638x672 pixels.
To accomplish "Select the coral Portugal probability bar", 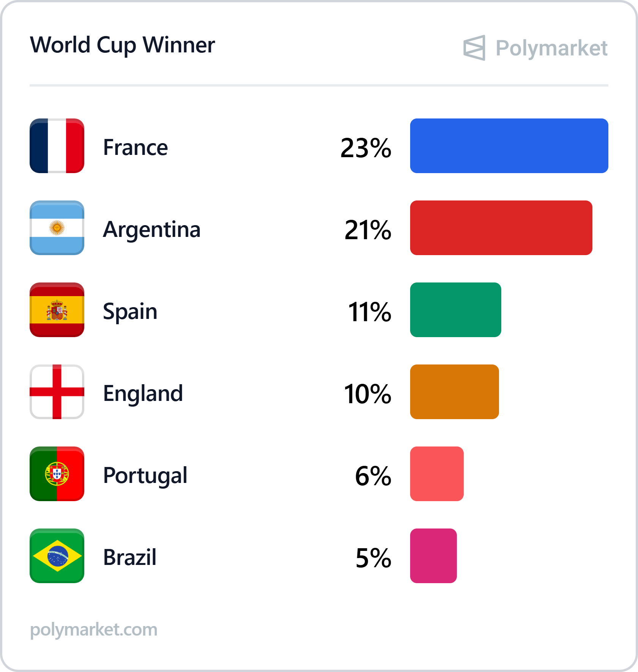I will (437, 474).
